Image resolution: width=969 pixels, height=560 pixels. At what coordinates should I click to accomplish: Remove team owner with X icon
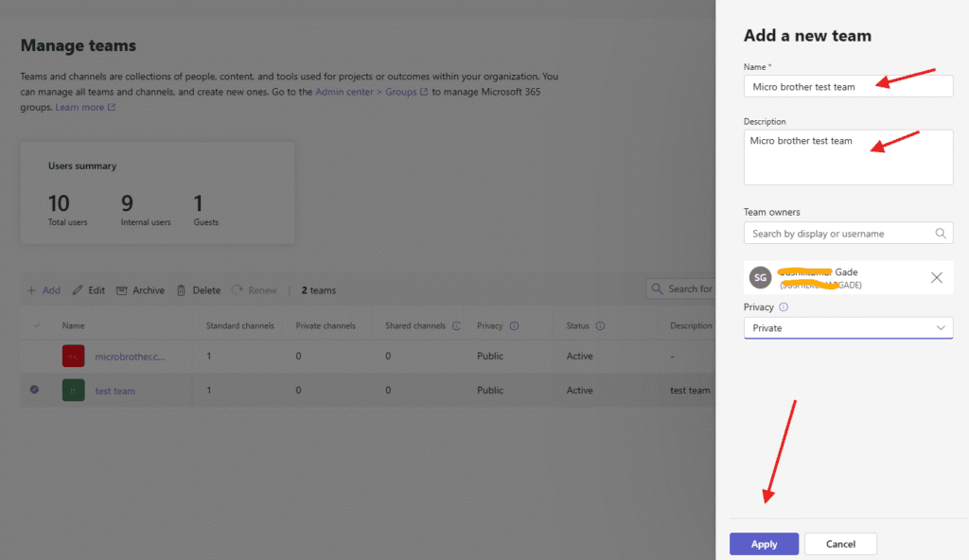(936, 277)
